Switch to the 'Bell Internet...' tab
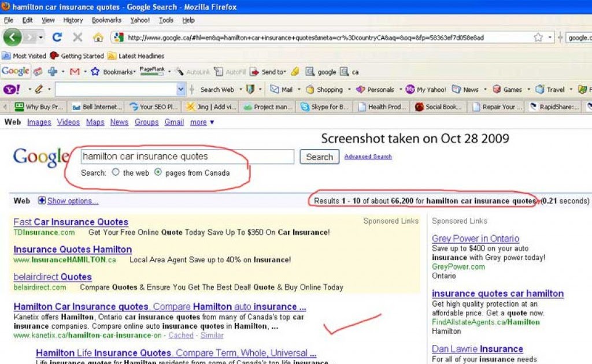 (x=97, y=107)
